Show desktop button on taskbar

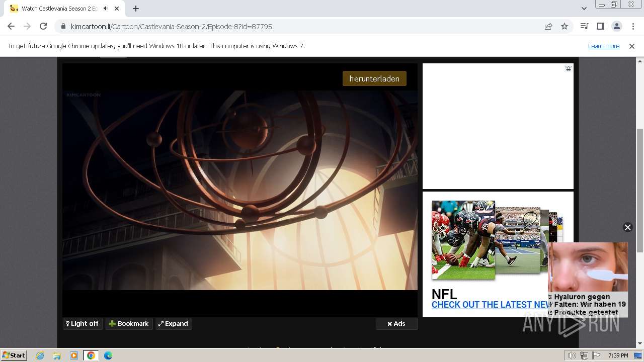click(639, 355)
